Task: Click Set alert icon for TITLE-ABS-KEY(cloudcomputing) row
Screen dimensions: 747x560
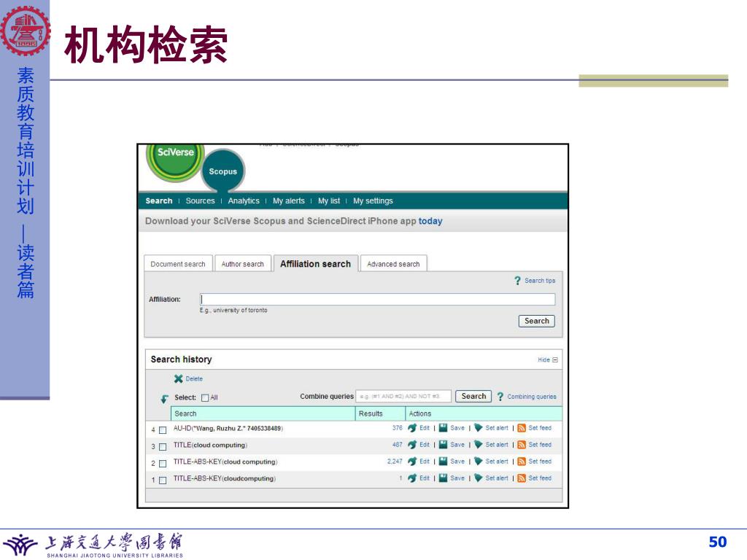Action: 479,478
